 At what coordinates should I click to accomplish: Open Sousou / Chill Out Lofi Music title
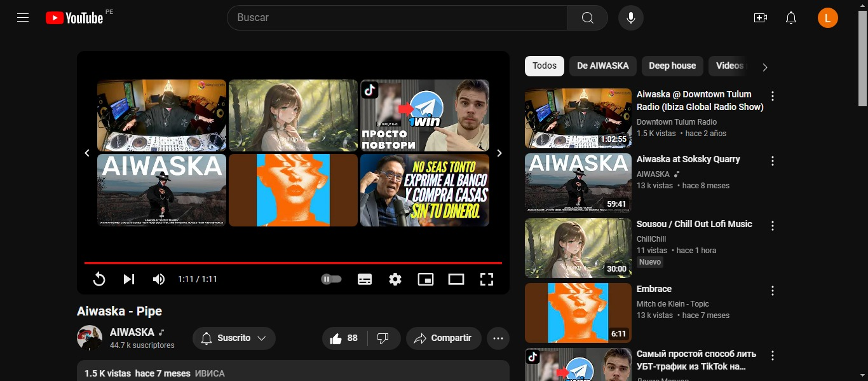coord(694,224)
